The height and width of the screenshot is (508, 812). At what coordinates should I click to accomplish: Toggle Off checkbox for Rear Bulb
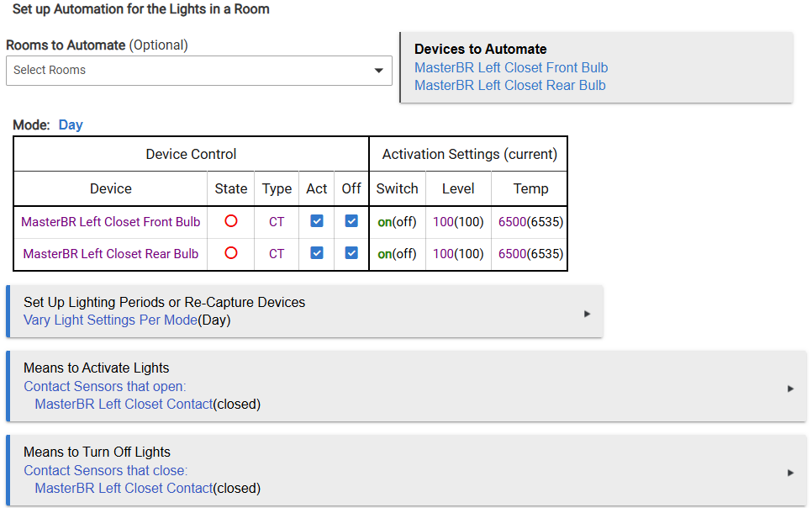351,253
